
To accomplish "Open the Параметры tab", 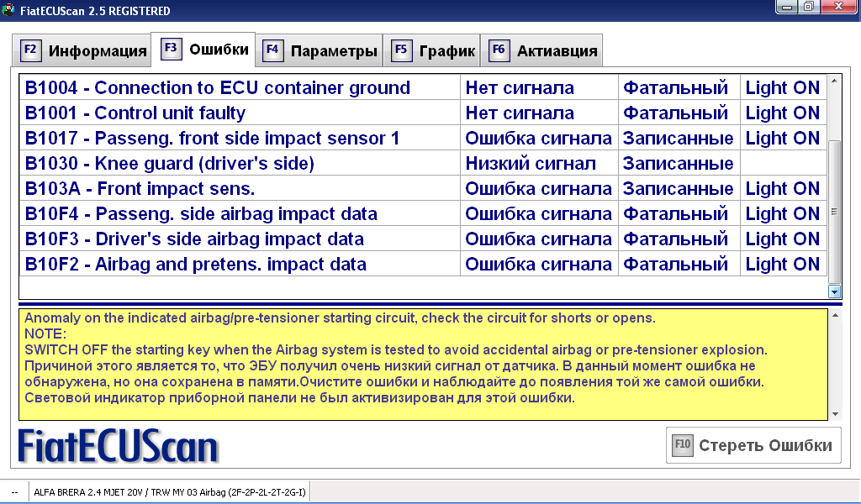I will (x=319, y=51).
